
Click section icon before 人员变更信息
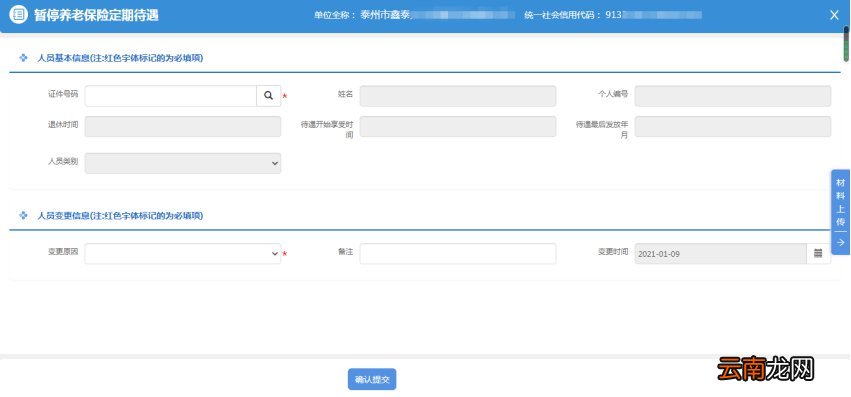click(x=23, y=215)
